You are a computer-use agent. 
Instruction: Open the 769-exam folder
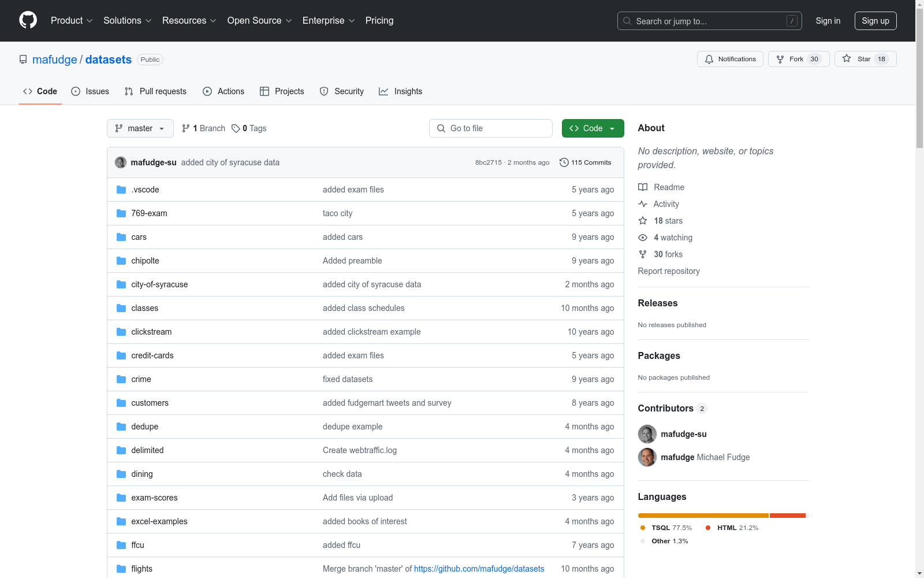point(149,213)
